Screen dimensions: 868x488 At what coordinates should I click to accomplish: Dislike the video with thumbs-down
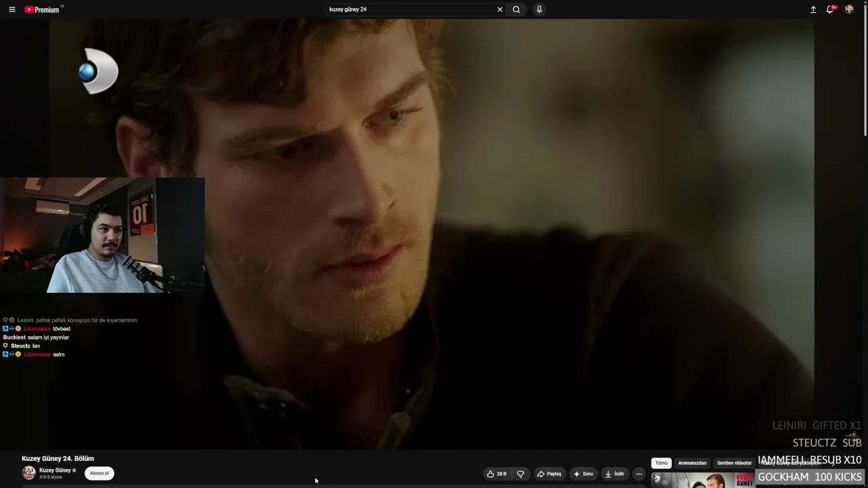[521, 474]
